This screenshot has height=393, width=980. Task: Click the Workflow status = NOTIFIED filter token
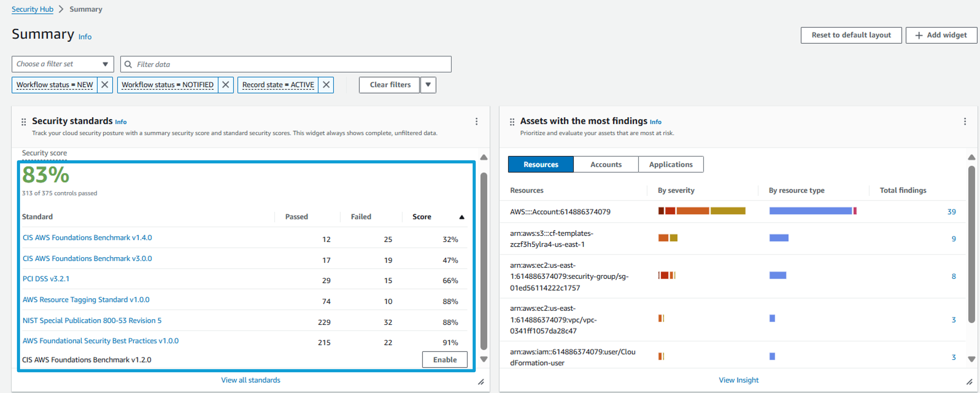tap(167, 84)
